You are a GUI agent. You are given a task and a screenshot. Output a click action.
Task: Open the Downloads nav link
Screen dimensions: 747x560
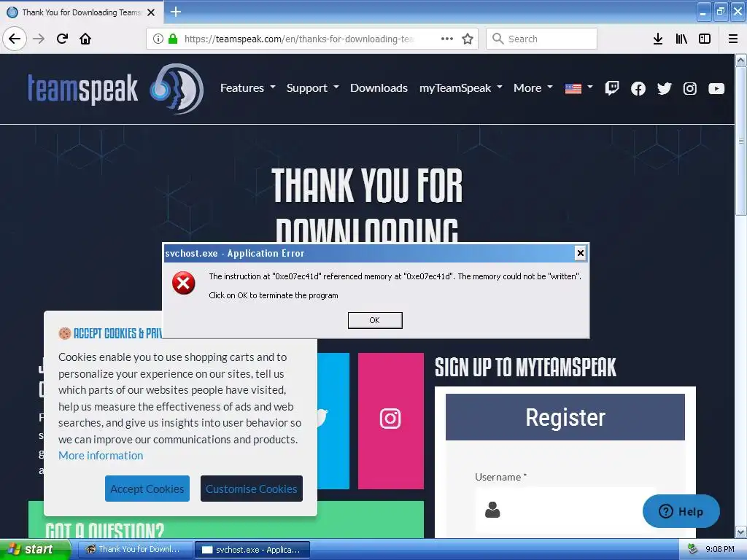click(379, 88)
